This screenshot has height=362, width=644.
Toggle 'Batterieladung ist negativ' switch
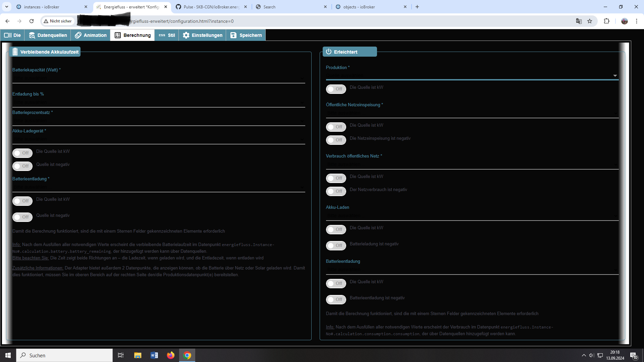tap(336, 246)
